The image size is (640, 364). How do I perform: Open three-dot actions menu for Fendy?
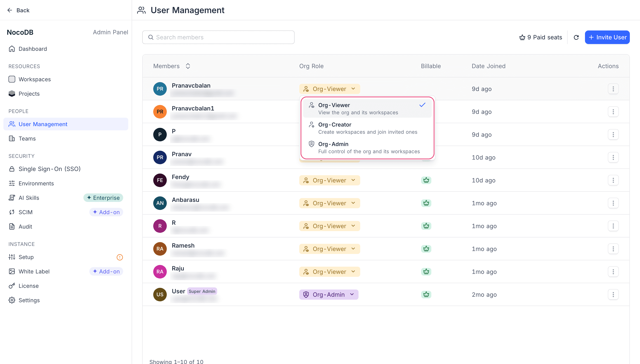click(613, 180)
